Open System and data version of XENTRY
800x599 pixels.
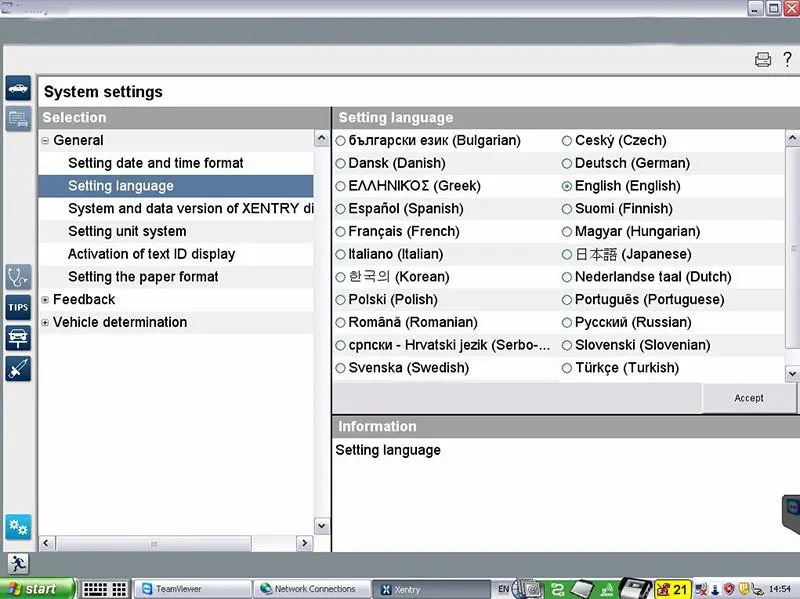click(191, 209)
